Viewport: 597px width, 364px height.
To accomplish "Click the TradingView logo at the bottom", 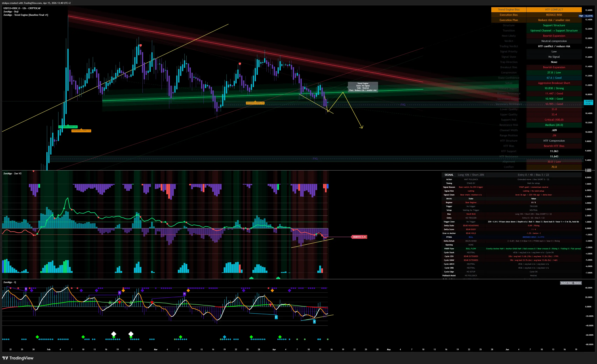I will click(18, 358).
